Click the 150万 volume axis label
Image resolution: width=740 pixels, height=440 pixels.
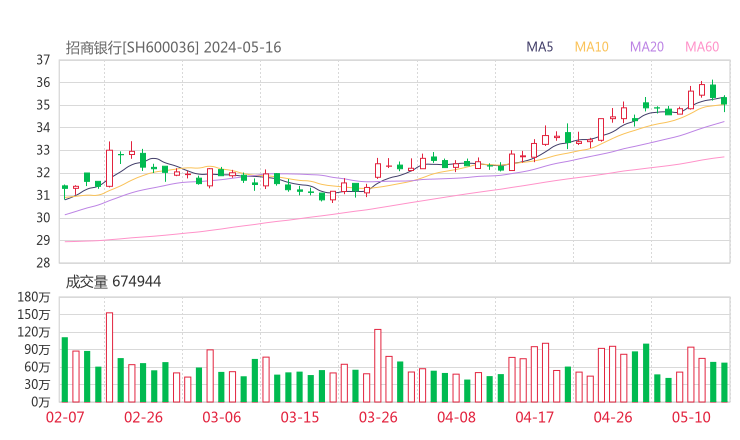pos(34,314)
